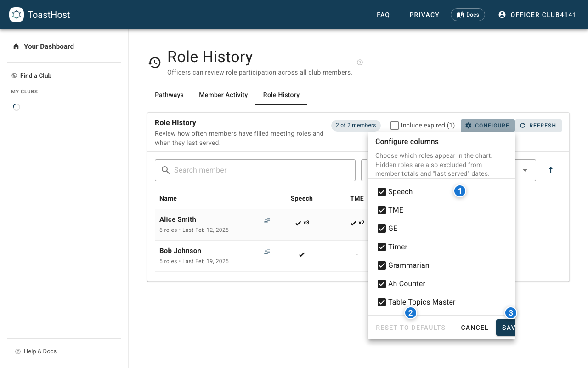Click the Role History clock icon
588x368 pixels.
click(154, 63)
